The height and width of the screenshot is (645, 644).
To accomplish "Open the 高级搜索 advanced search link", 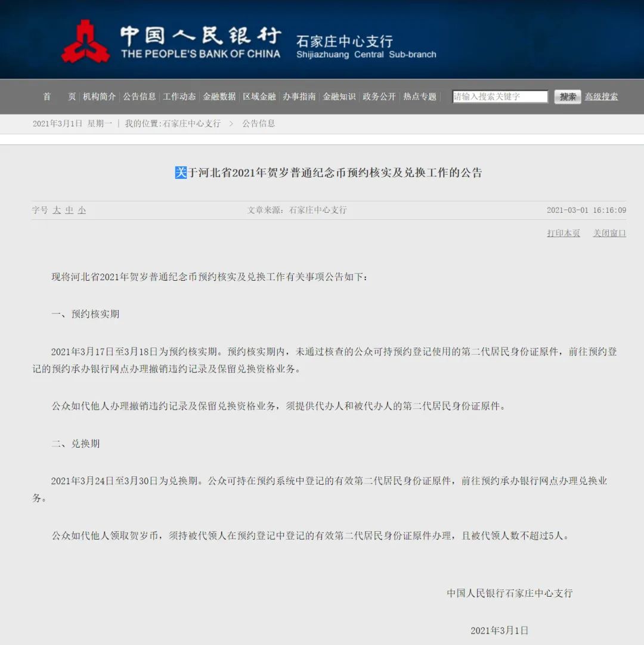I will pyautogui.click(x=601, y=97).
